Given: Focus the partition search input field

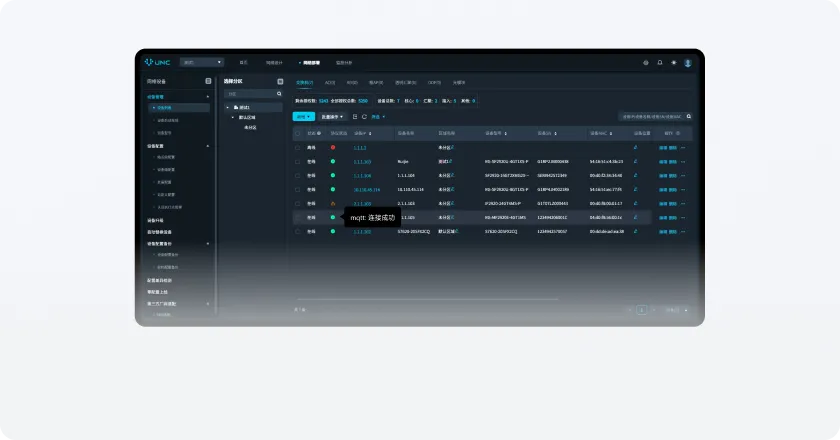Looking at the screenshot, I should point(253,94).
